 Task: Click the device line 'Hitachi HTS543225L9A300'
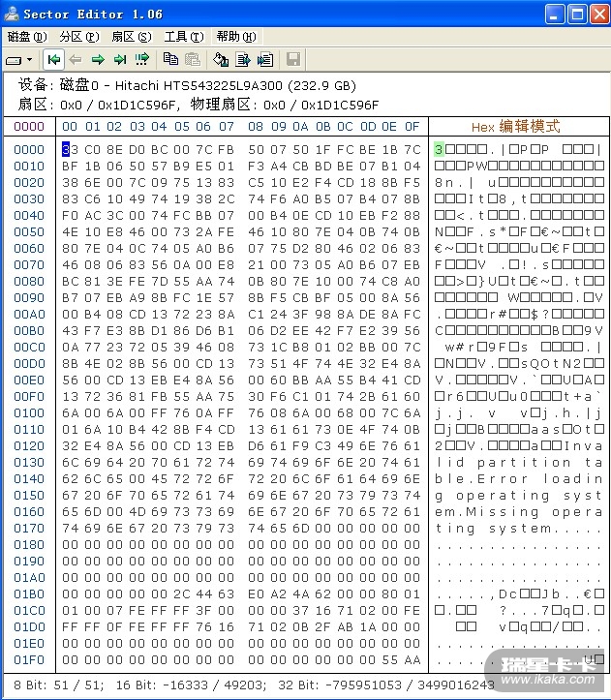199,85
